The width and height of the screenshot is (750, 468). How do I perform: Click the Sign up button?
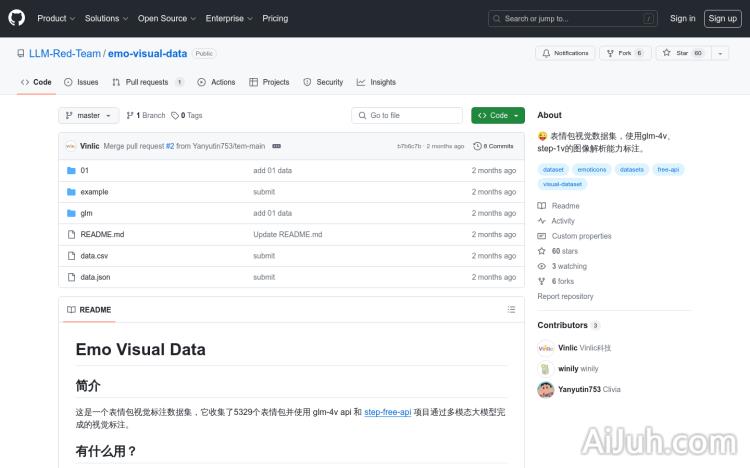(x=721, y=18)
